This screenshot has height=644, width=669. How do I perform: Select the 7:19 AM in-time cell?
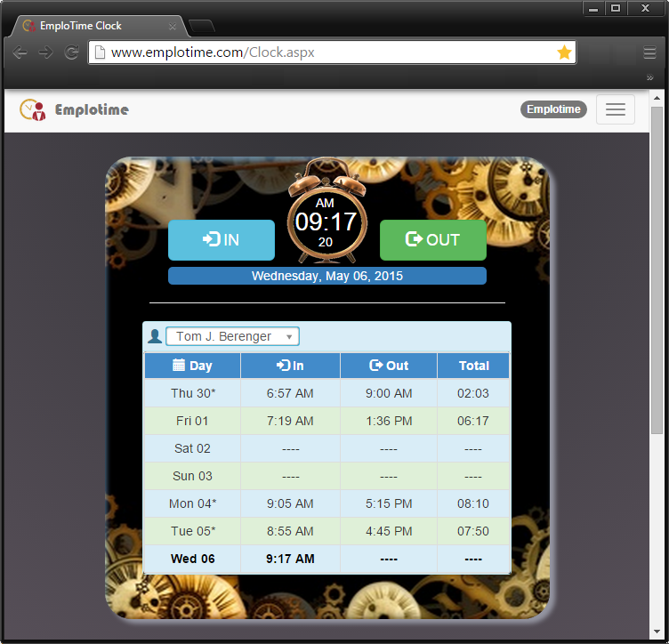pos(290,421)
